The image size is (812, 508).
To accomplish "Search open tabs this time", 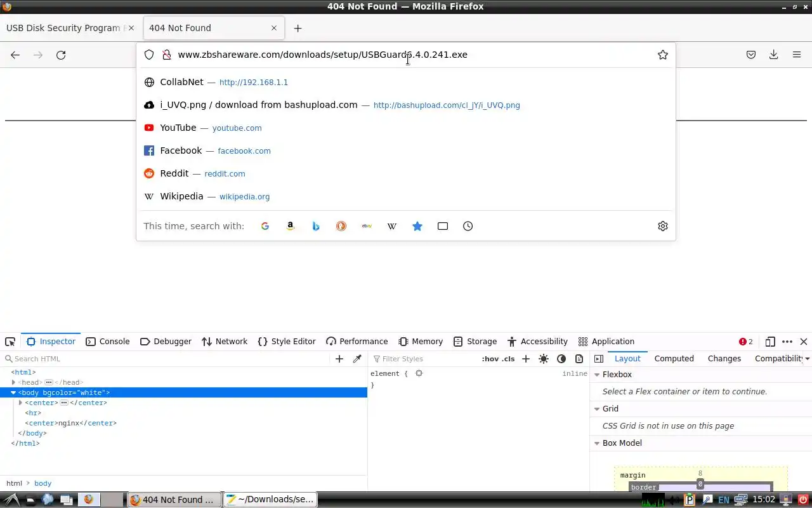I will point(443,226).
